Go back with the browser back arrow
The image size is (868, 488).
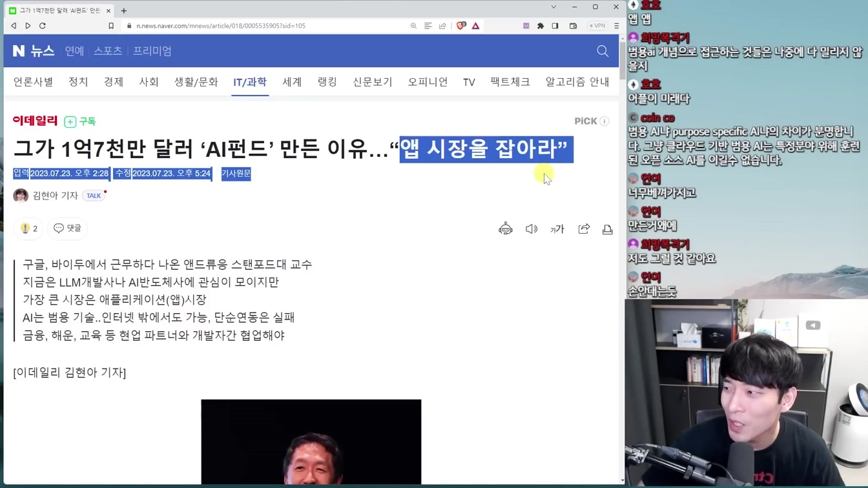(14, 26)
